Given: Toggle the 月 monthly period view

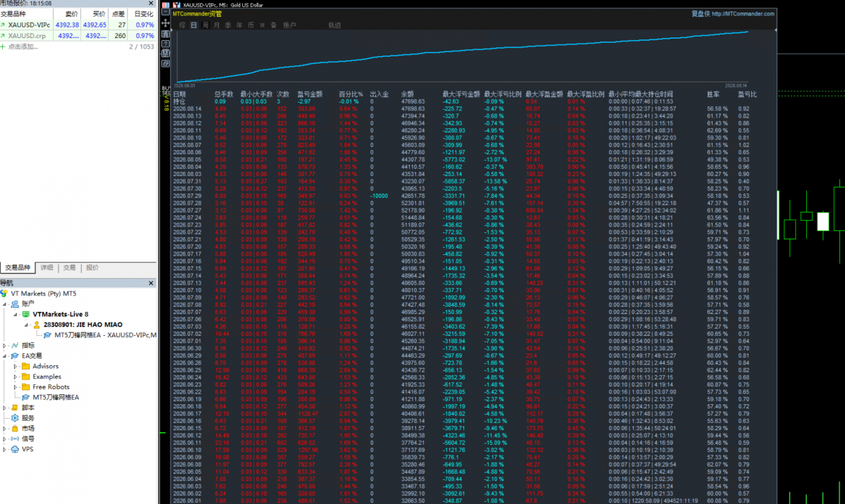Looking at the screenshot, I should [217, 25].
